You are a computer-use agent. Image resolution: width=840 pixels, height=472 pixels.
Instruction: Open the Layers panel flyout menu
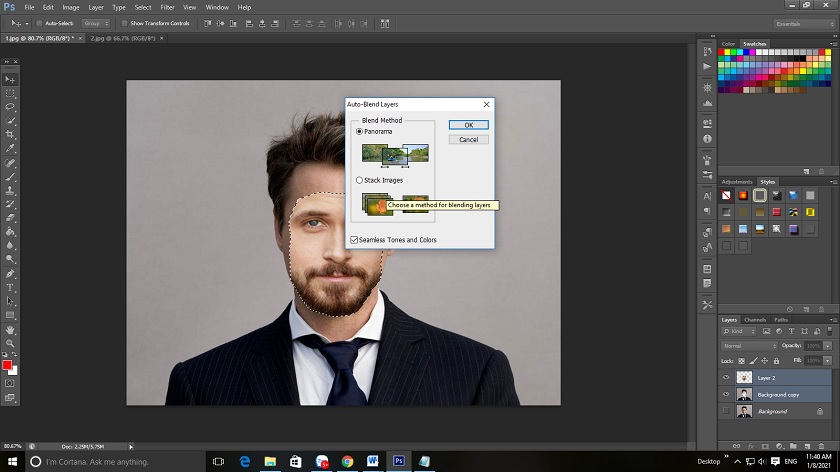click(x=833, y=320)
